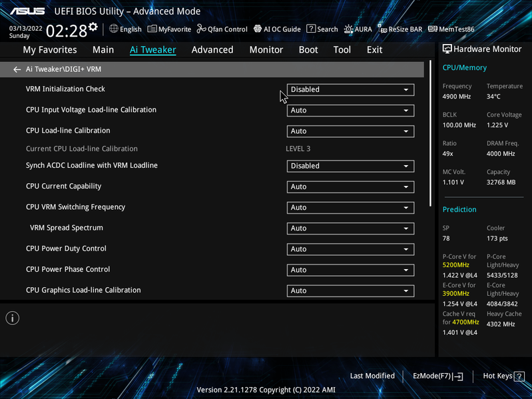The height and width of the screenshot is (399, 532).
Task: Expand CPU Current Capability dropdown
Action: coord(350,187)
